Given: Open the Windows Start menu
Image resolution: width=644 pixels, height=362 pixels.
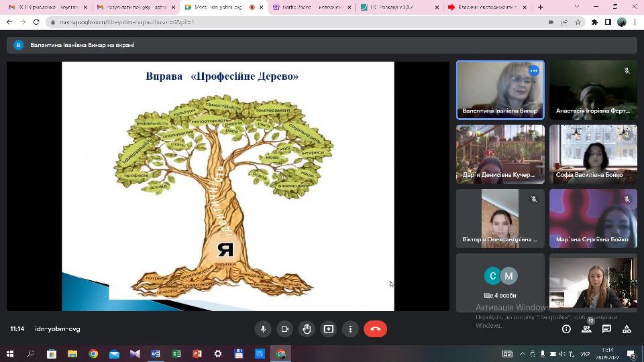Looking at the screenshot, I should click(10, 354).
